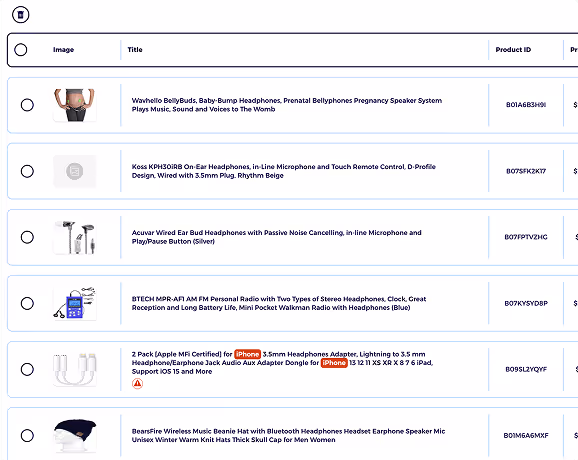Select the Acuvar Wired Ear Bud row checkbox
This screenshot has width=578, height=460.
point(27,237)
